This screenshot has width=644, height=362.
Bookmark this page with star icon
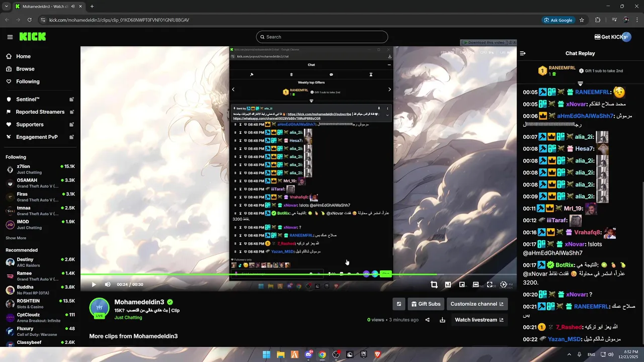pos(582,20)
